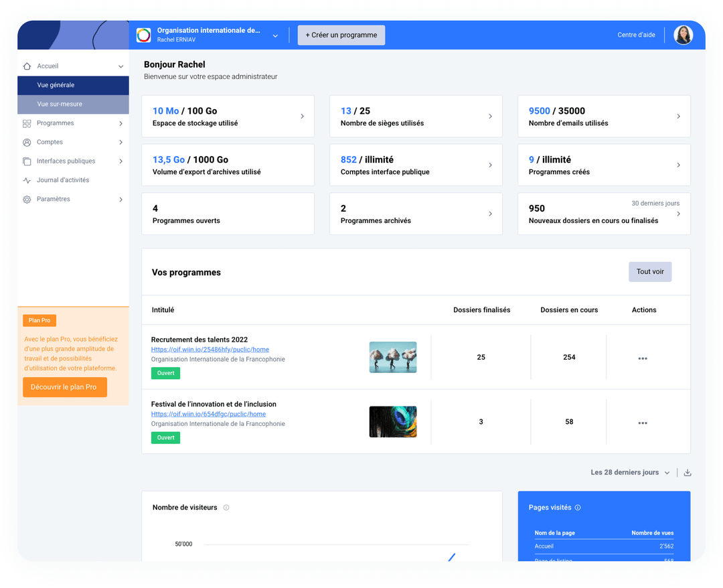Viewport: 723px width, 588px height.
Task: Expand the organisation switcher dropdown
Action: (275, 35)
